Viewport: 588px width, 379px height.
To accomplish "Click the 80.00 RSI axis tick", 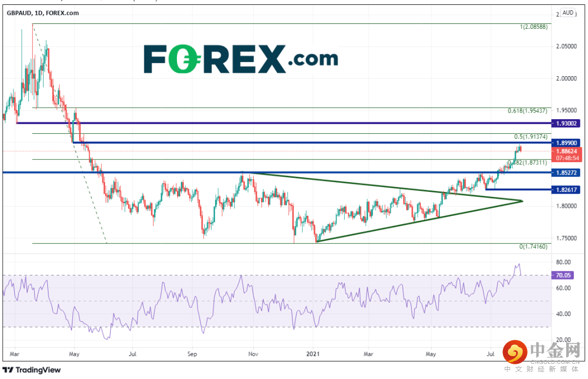I will point(563,262).
